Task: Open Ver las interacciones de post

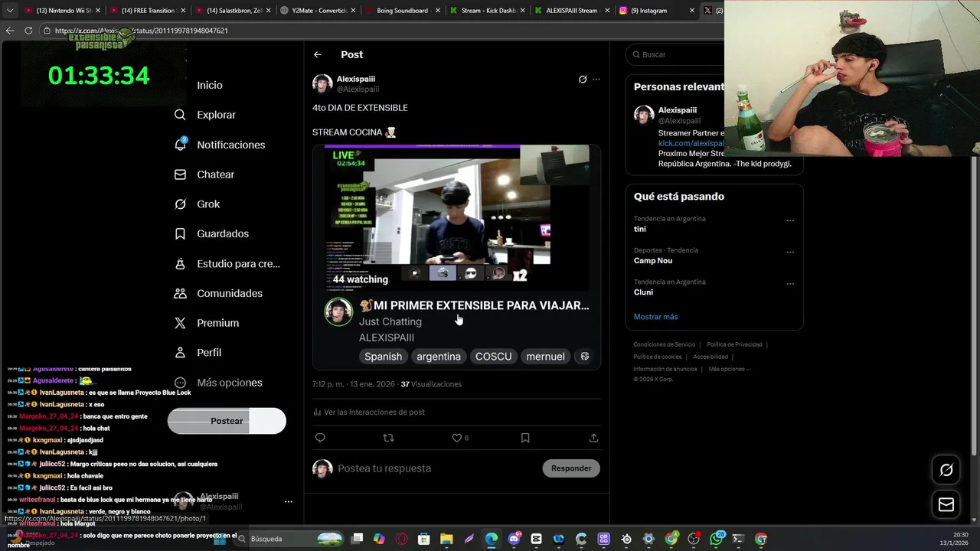Action: (x=368, y=412)
